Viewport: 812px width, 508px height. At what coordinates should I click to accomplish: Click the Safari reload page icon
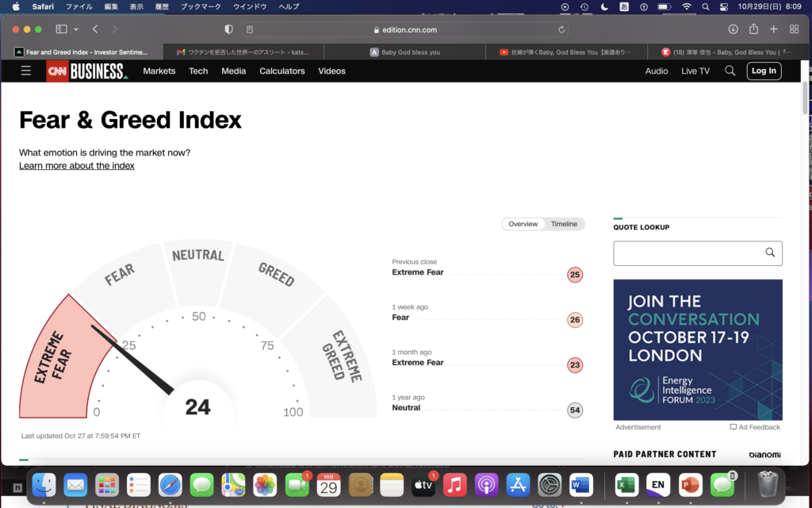562,29
